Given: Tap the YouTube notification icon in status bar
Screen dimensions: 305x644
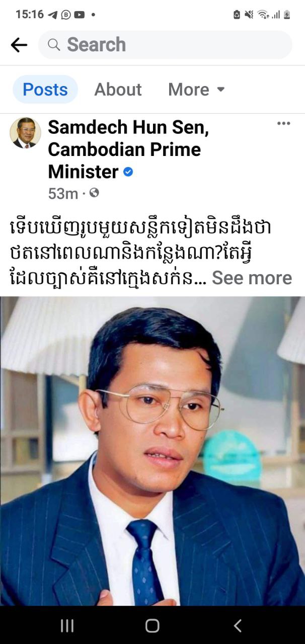Looking at the screenshot, I should (80, 15).
